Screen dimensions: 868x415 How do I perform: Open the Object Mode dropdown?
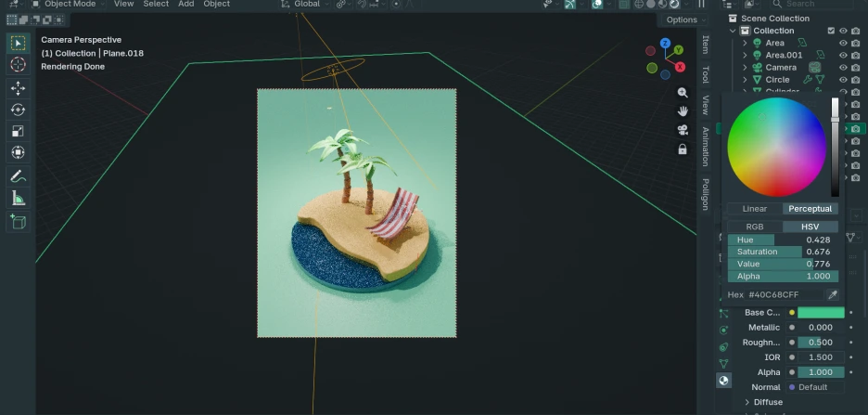click(67, 4)
